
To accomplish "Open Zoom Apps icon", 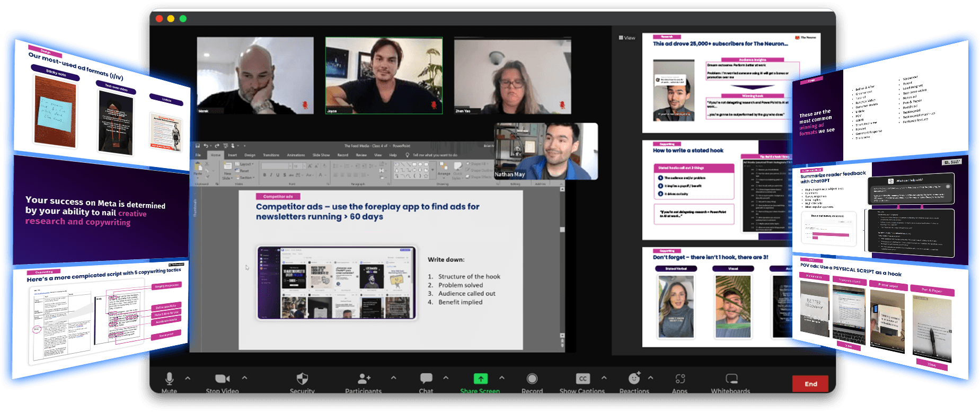I will coord(680,379).
